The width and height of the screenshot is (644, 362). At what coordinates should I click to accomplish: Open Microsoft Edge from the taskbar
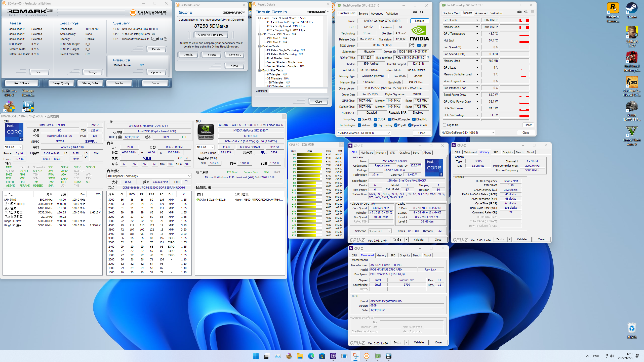[x=311, y=356]
